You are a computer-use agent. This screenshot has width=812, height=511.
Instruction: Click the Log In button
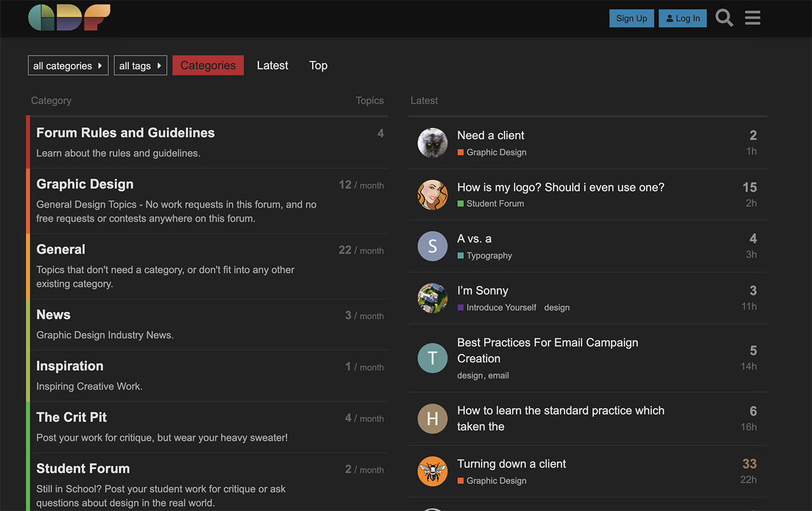(x=683, y=18)
